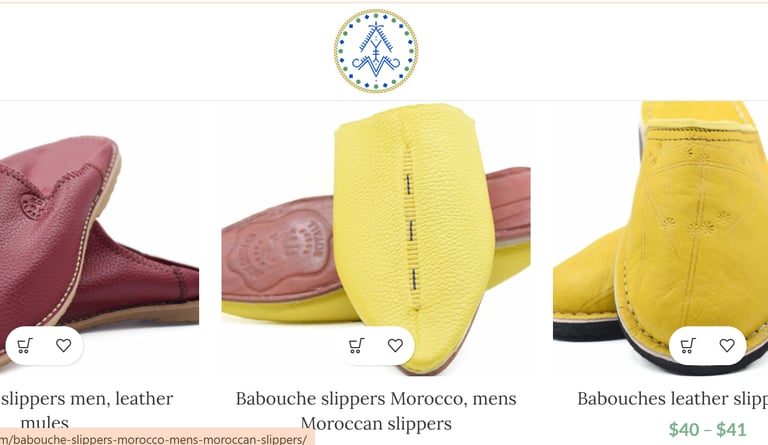Wishlist the $40 – $41 Babouches leather slippers
The image size is (768, 445).
pyautogui.click(x=727, y=346)
